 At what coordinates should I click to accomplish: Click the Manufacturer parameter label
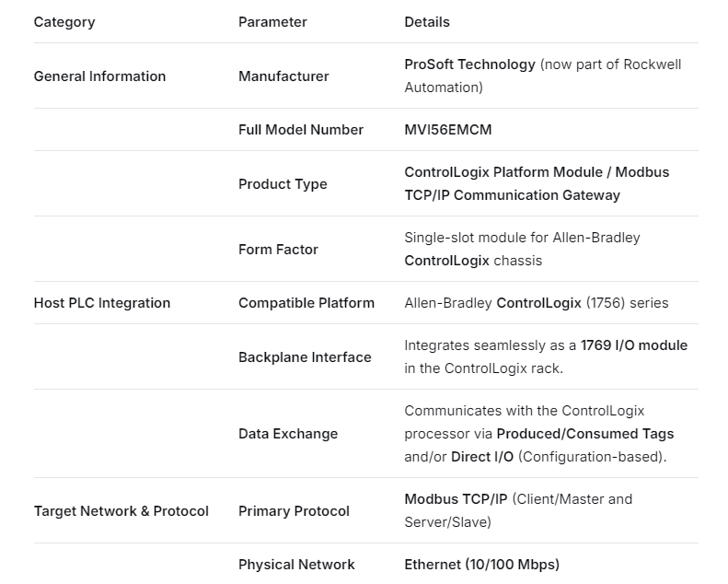pos(283,76)
